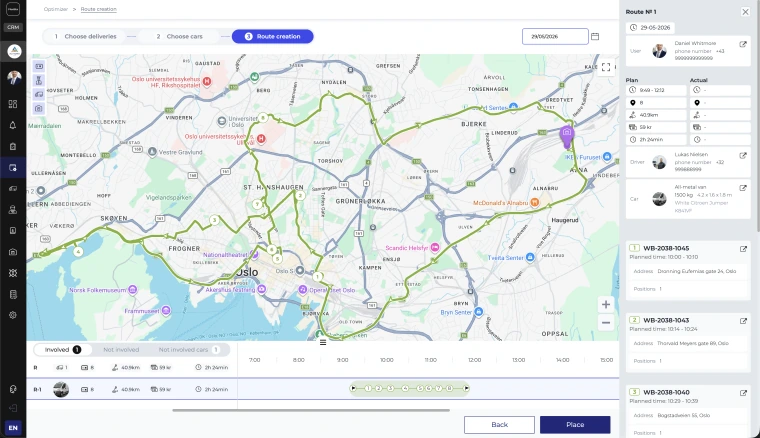Click the Place button
This screenshot has height=438, width=760.
[x=575, y=425]
